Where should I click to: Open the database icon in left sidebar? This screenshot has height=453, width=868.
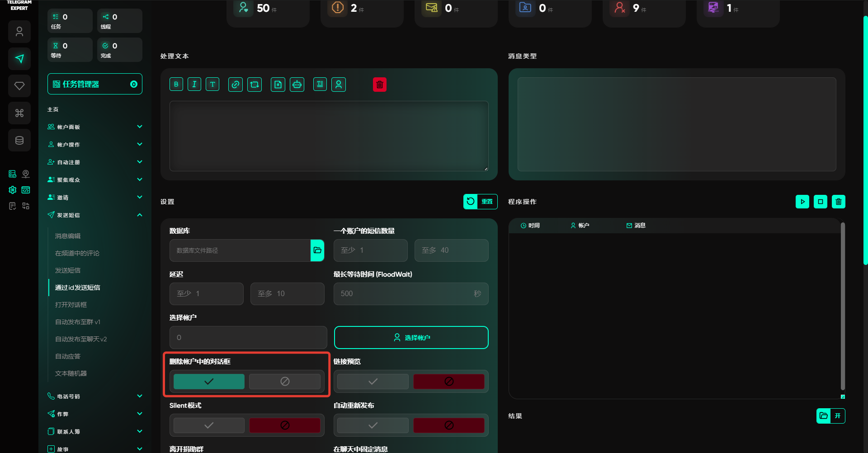[19, 140]
